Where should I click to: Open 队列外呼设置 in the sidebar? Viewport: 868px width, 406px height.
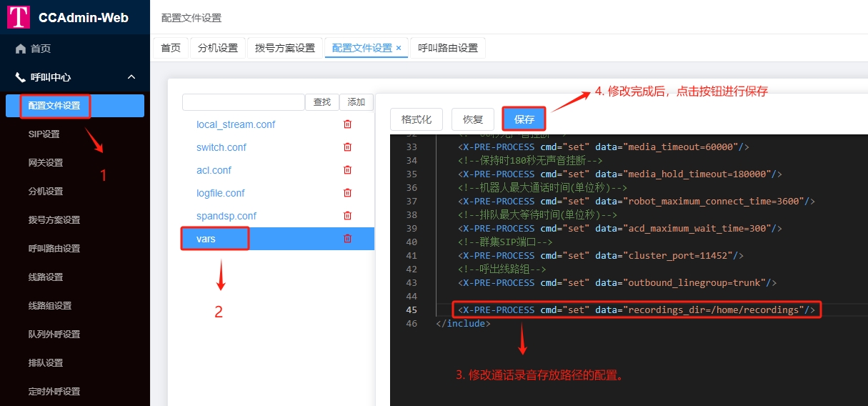coord(75,335)
